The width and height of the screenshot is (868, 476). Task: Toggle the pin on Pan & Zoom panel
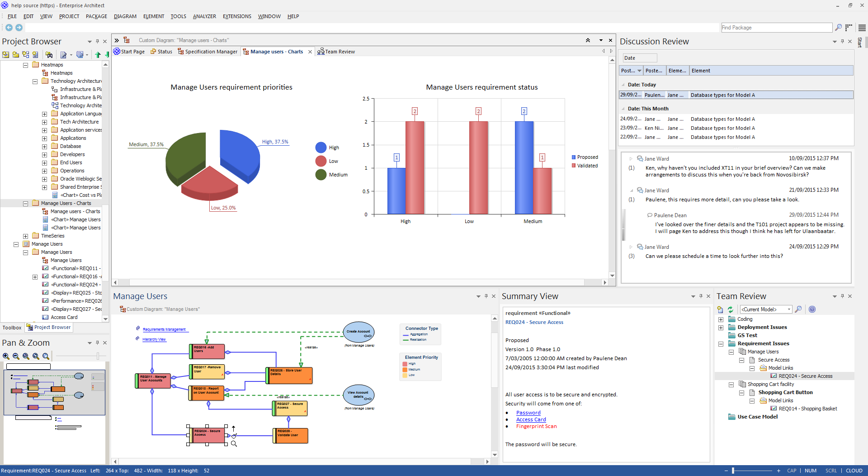click(x=97, y=343)
